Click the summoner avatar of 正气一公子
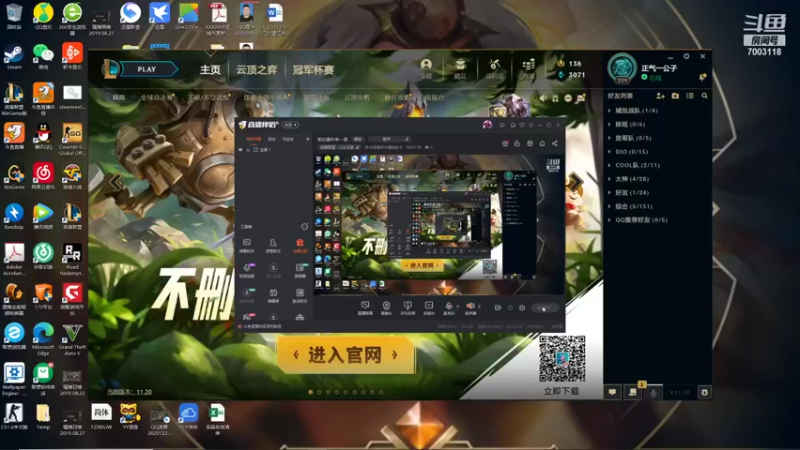 pyautogui.click(x=621, y=68)
